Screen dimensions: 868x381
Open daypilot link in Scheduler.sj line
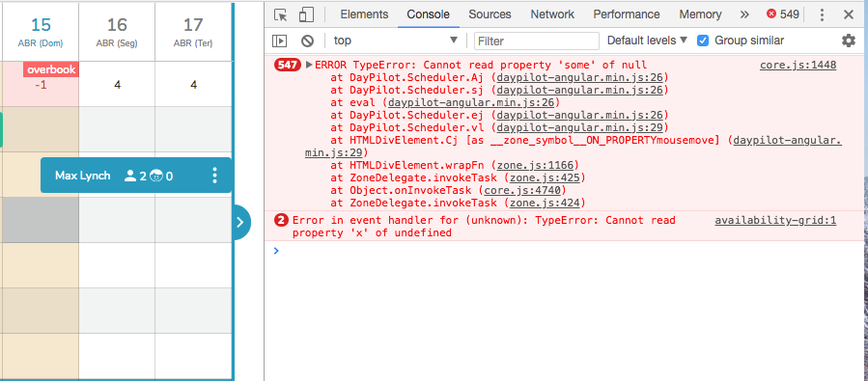coord(579,90)
